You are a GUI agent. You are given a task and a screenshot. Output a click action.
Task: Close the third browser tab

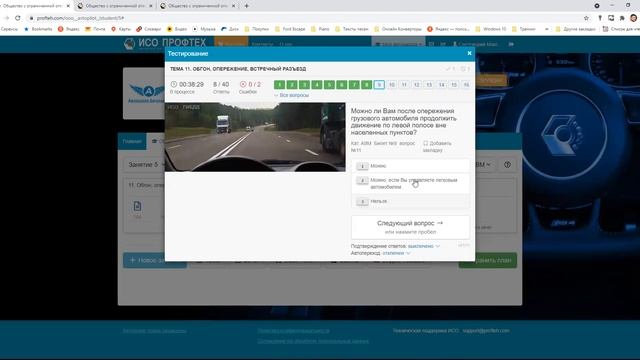coord(233,6)
